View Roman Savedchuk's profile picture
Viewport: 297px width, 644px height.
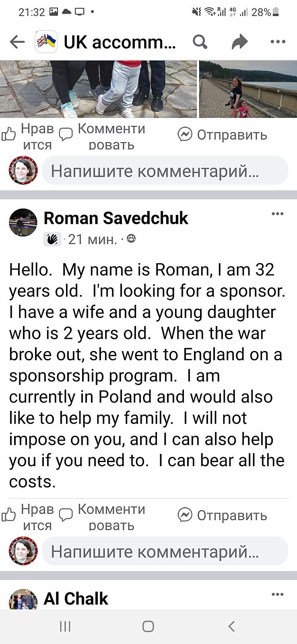pyautogui.click(x=23, y=223)
